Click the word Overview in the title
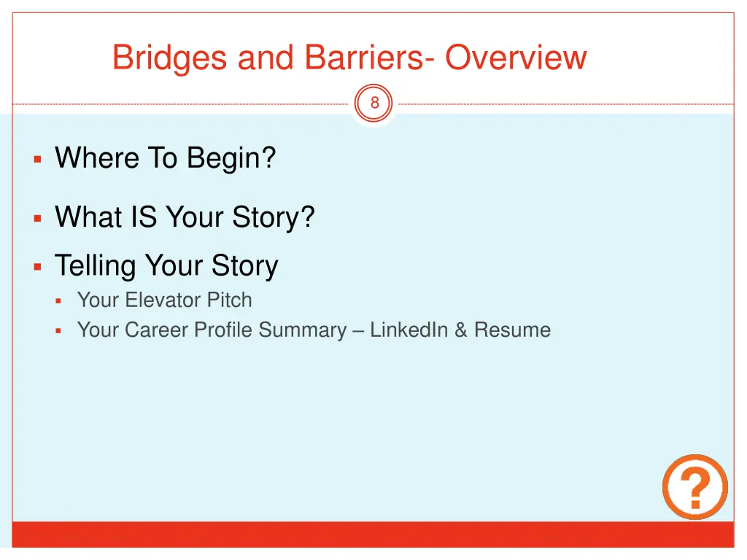 [x=516, y=58]
